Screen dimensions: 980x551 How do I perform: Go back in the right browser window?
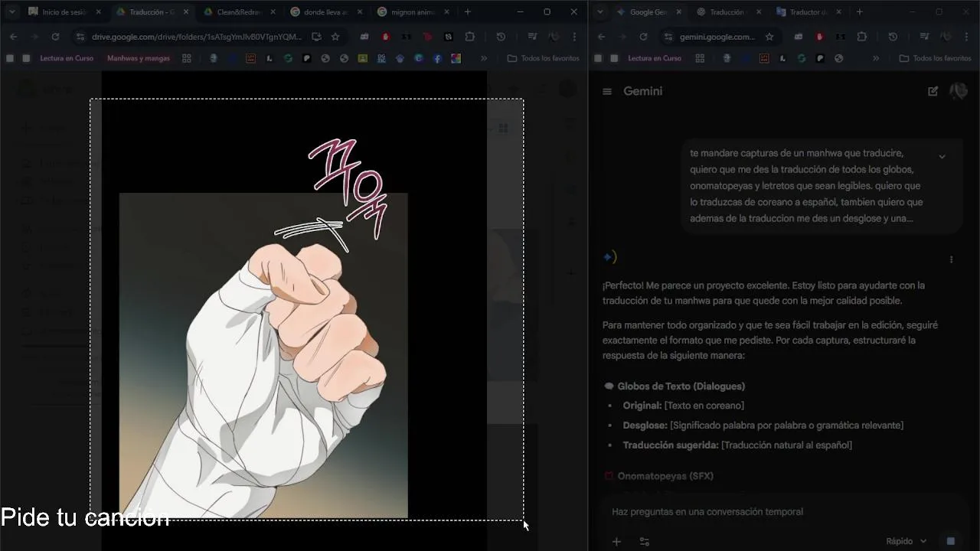(602, 37)
